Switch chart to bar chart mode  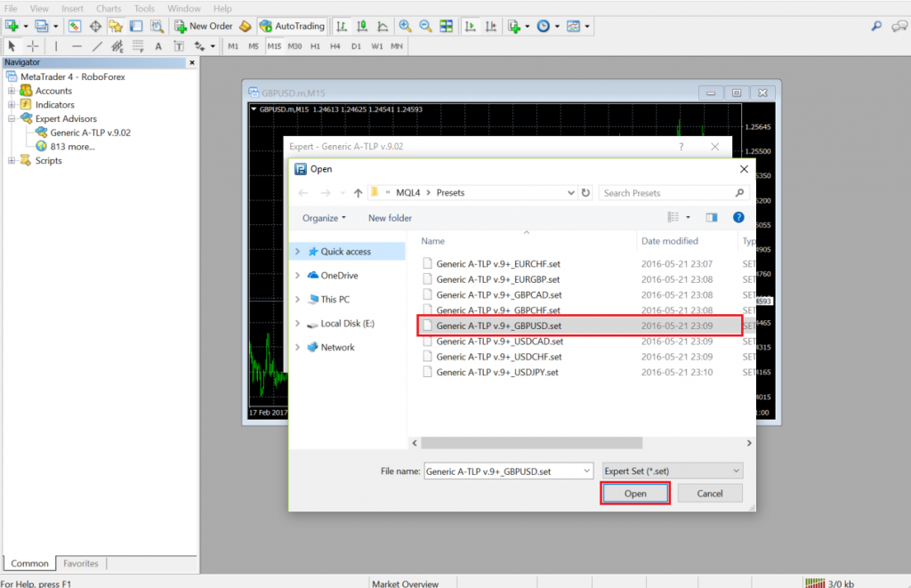pos(342,26)
